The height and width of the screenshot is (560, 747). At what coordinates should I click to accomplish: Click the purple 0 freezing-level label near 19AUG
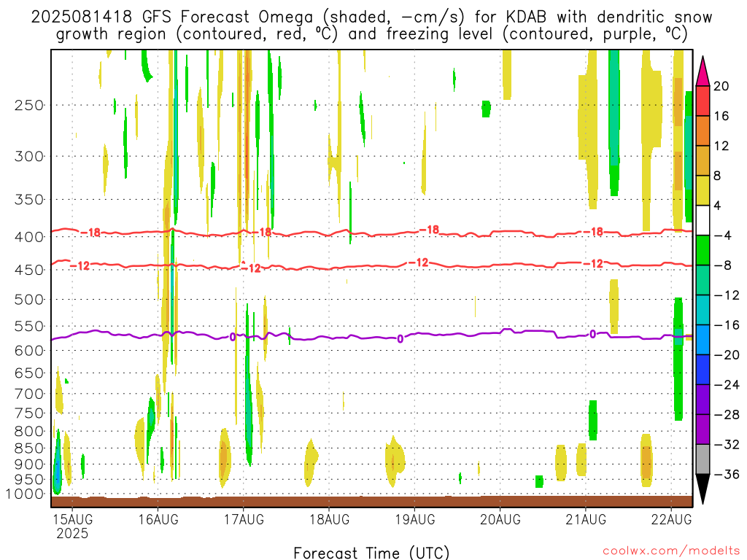click(x=400, y=339)
